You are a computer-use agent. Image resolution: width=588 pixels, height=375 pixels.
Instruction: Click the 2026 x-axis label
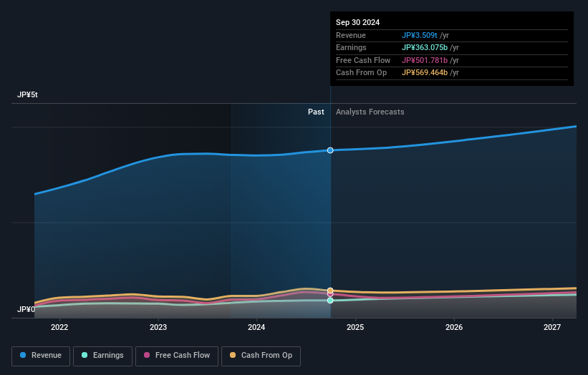point(454,328)
